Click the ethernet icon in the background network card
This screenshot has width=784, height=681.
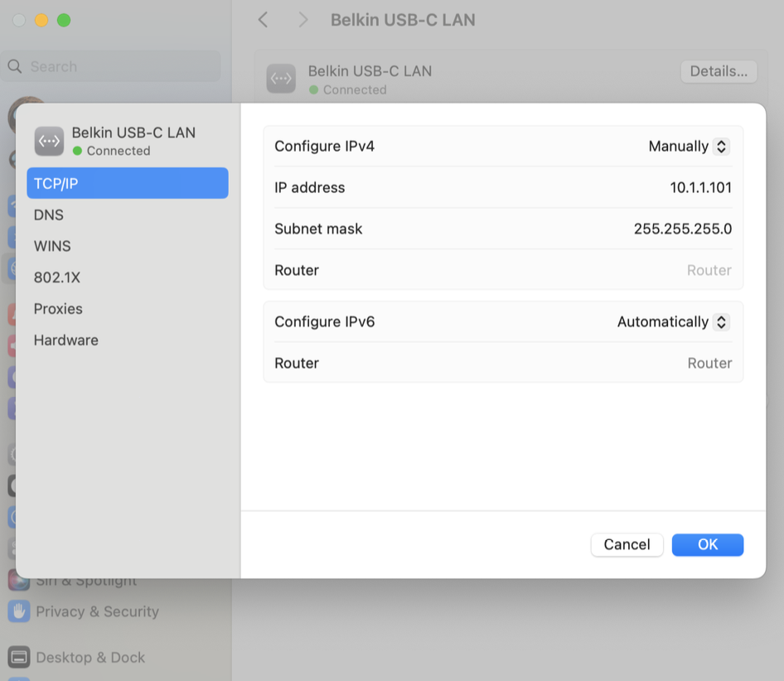tap(281, 79)
